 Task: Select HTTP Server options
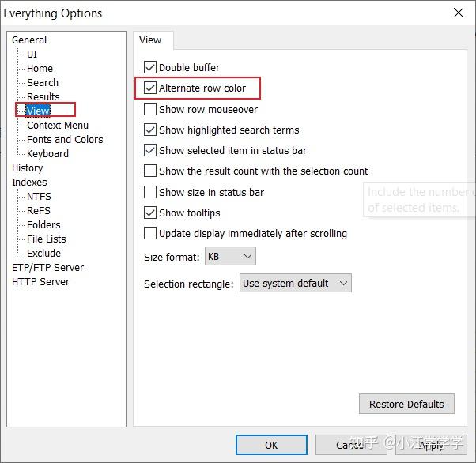(x=40, y=282)
